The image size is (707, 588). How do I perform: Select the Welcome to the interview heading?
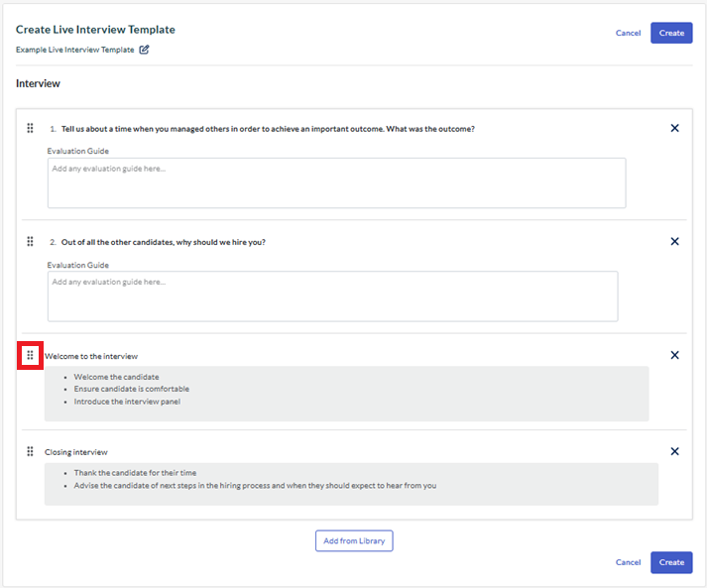(91, 356)
